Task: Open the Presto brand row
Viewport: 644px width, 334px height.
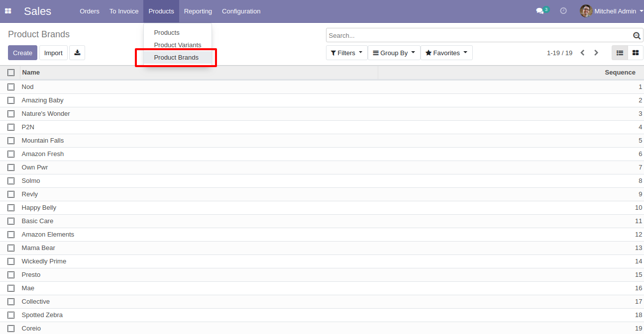Action: point(322,275)
